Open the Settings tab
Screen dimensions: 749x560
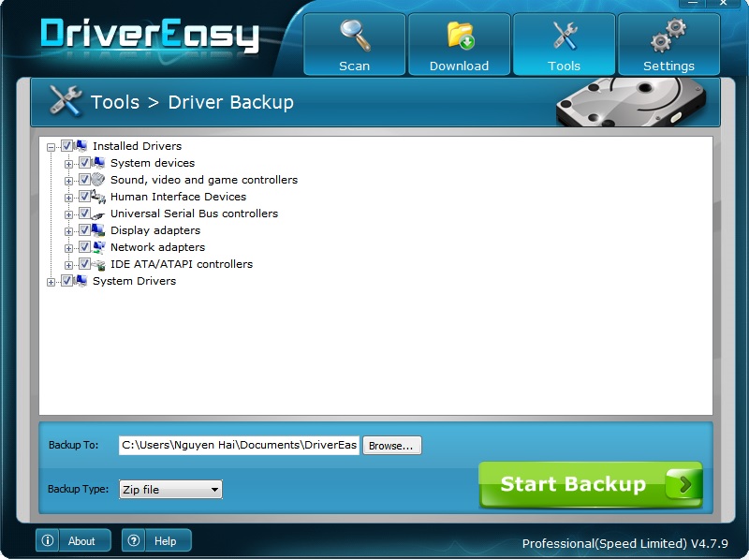click(x=668, y=44)
